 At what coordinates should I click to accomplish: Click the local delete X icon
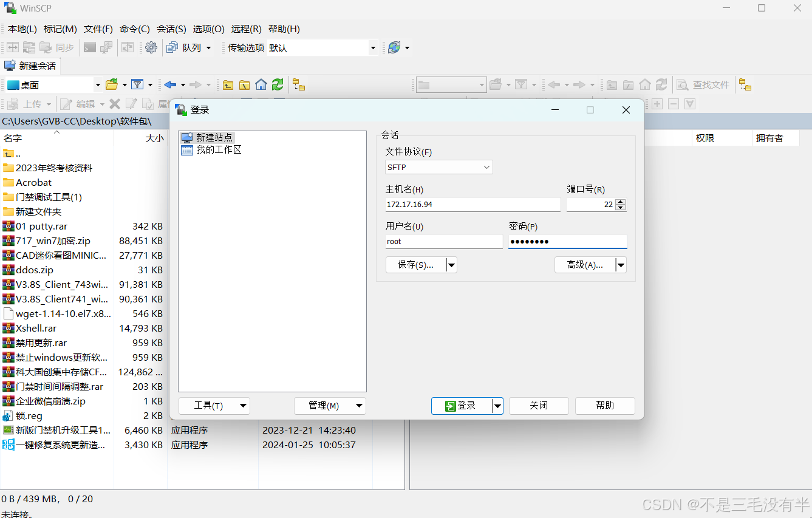coord(114,104)
